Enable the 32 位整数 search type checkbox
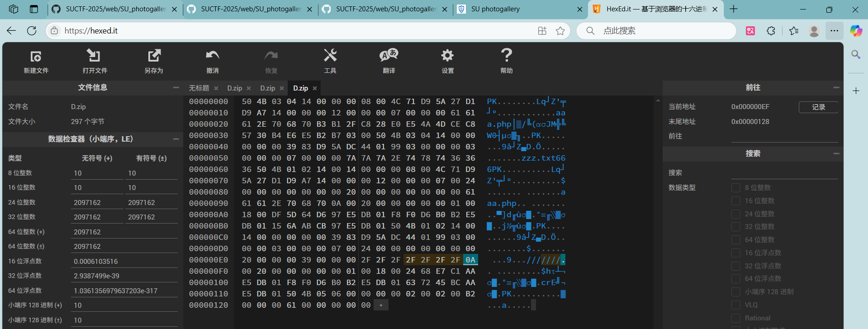 [x=736, y=226]
